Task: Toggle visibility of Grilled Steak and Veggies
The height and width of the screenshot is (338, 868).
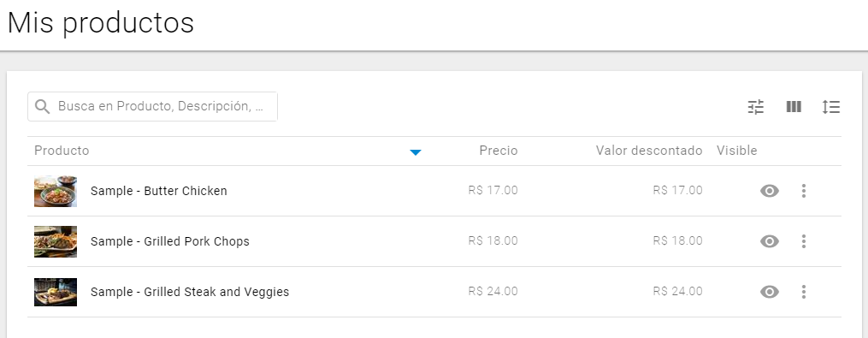Action: 770,292
